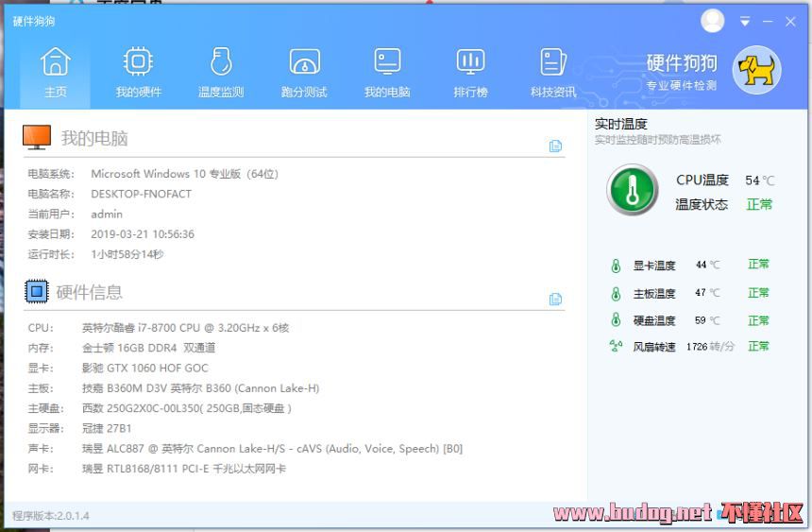Copy the 我的电脑 section info icon
This screenshot has height=532, width=812.
[555, 146]
